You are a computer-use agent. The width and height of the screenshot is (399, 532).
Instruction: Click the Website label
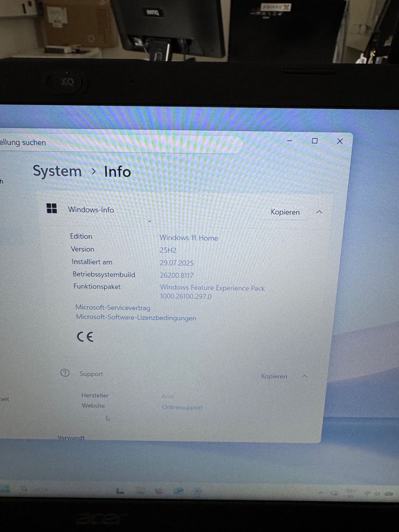pos(93,406)
